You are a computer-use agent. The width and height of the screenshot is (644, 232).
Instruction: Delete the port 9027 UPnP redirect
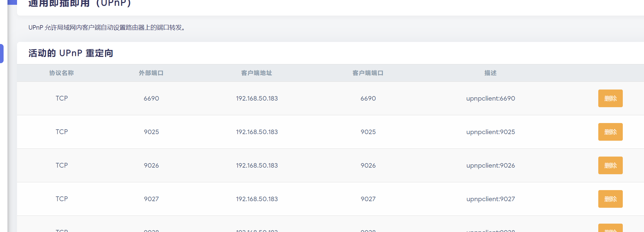(x=610, y=199)
